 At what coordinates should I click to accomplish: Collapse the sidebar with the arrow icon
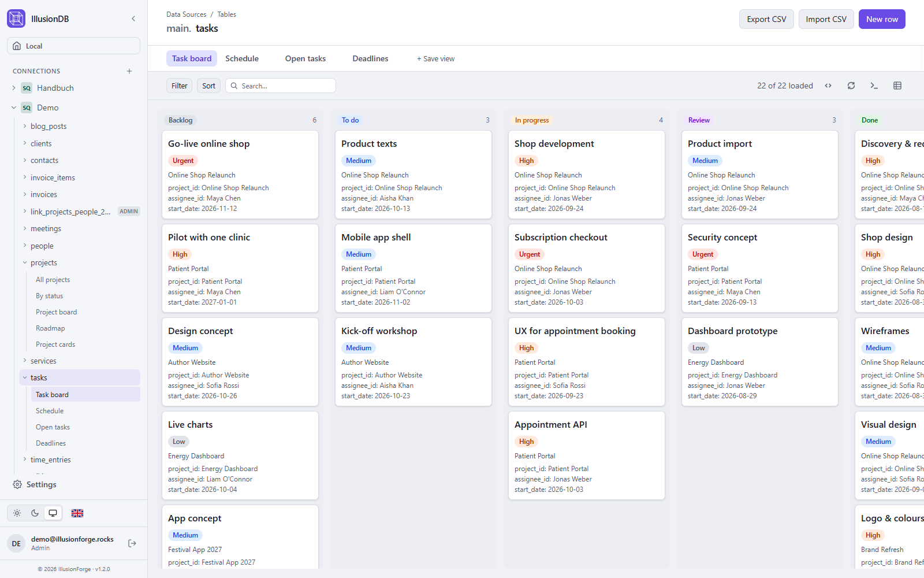point(133,18)
